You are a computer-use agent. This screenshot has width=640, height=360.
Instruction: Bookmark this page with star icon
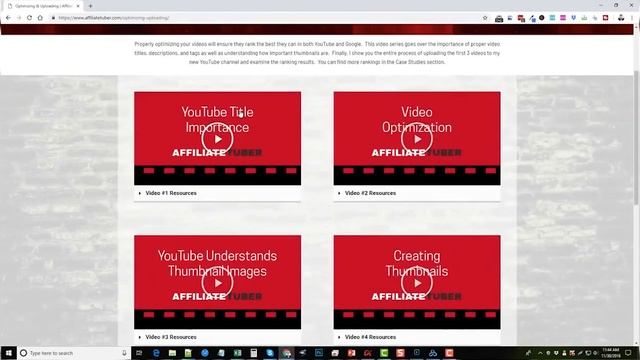coord(485,18)
